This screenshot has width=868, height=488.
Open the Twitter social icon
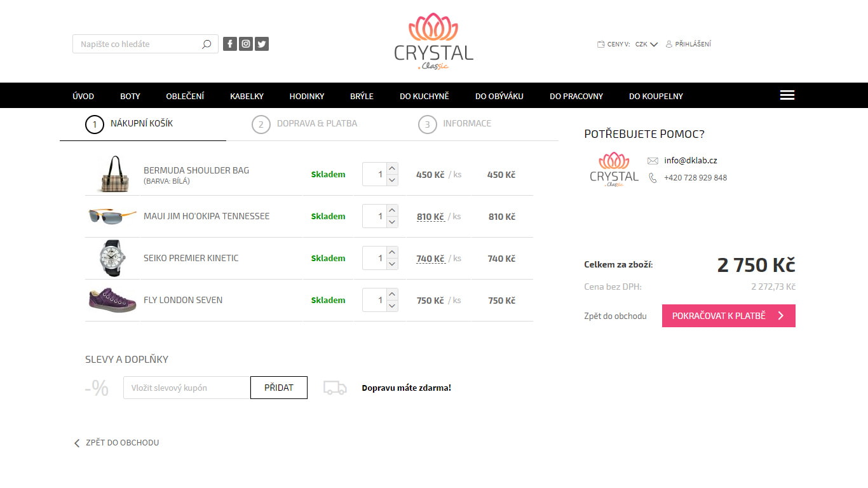pyautogui.click(x=262, y=44)
